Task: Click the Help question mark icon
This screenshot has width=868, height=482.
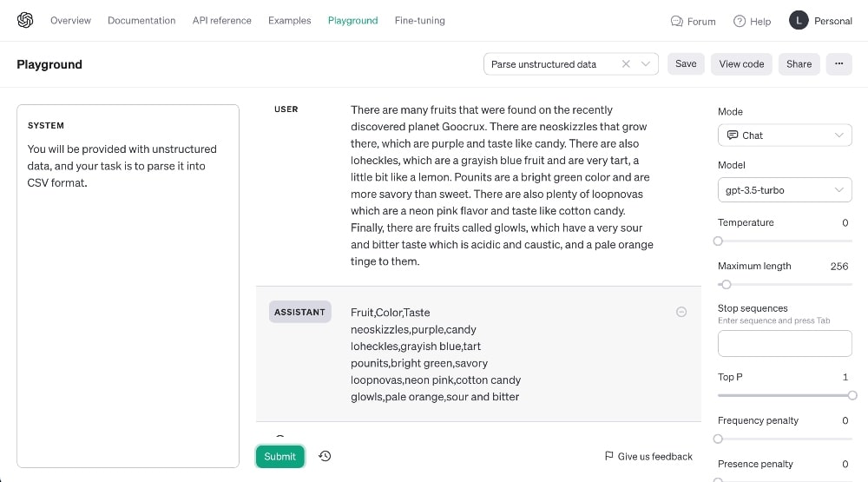Action: point(740,21)
